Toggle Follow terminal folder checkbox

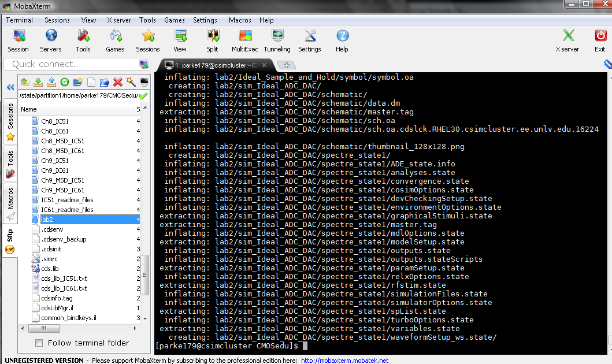point(39,343)
